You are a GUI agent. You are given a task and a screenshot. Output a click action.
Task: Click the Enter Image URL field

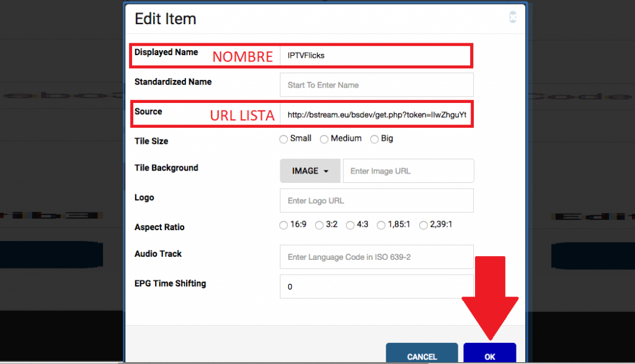tap(408, 171)
